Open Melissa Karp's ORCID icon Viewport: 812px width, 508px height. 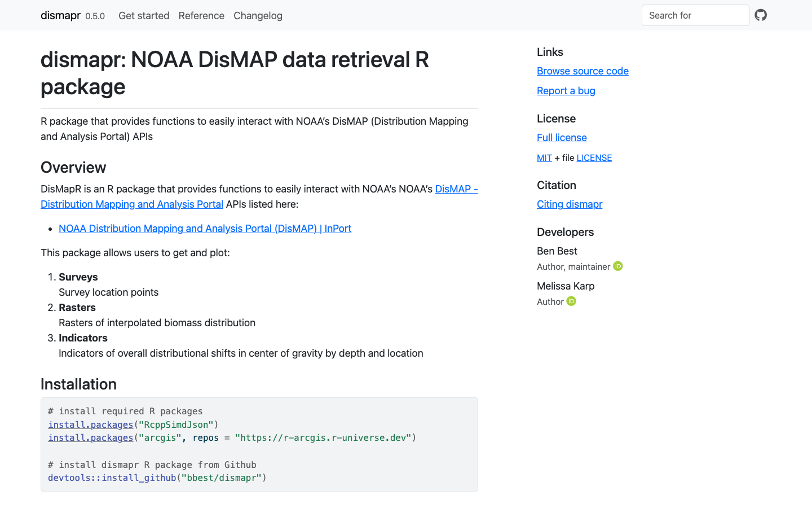click(x=571, y=301)
